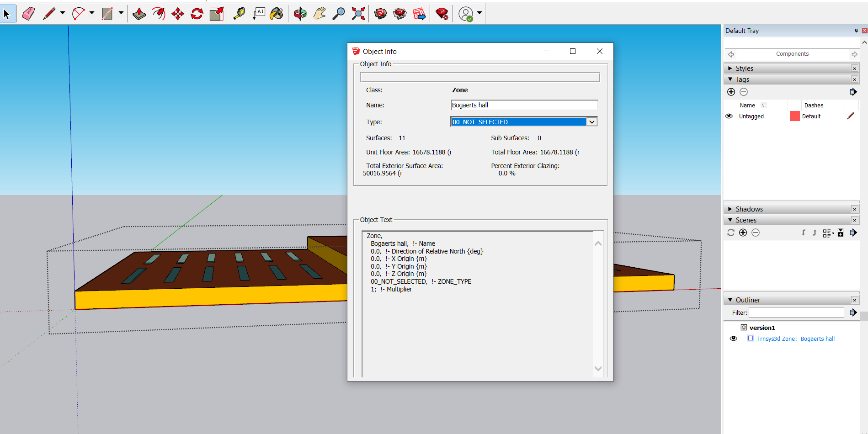Image resolution: width=868 pixels, height=434 pixels.
Task: Open the account dropdown arrow
Action: (x=479, y=13)
